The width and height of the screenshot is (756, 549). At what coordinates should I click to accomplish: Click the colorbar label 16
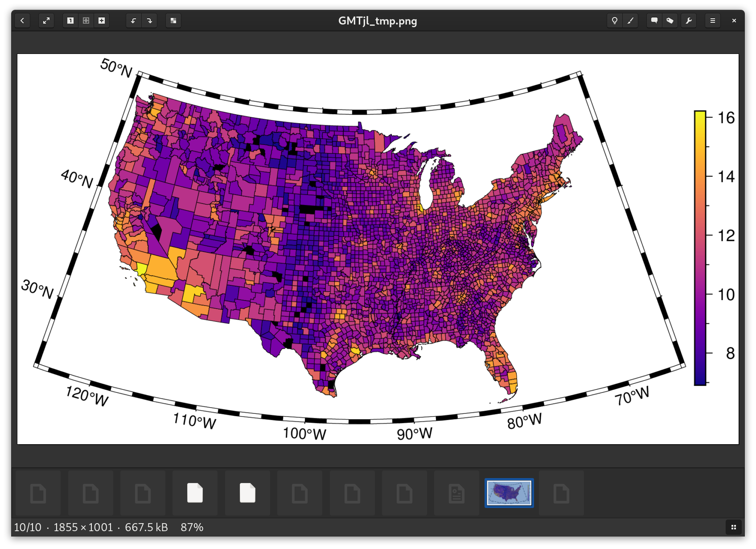[x=726, y=118]
